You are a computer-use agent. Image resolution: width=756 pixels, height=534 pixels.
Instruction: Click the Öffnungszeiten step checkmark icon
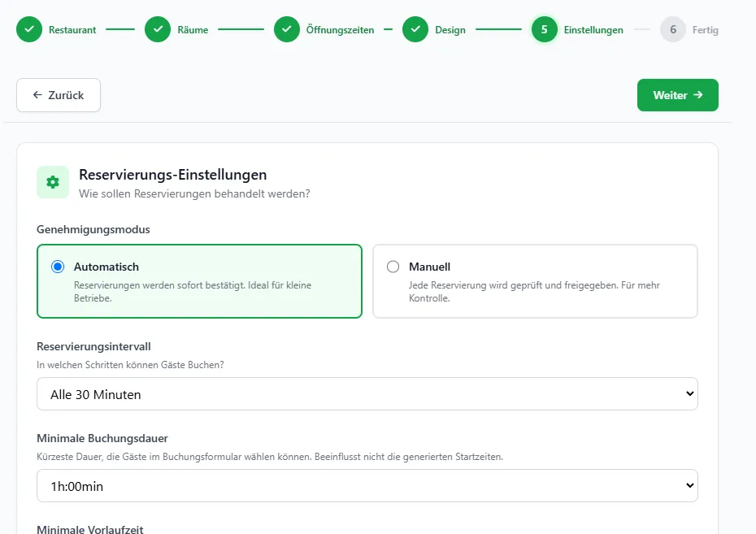(287, 29)
